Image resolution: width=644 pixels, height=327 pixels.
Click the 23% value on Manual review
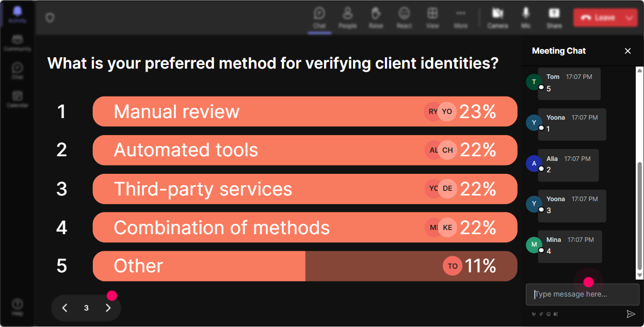pos(478,111)
